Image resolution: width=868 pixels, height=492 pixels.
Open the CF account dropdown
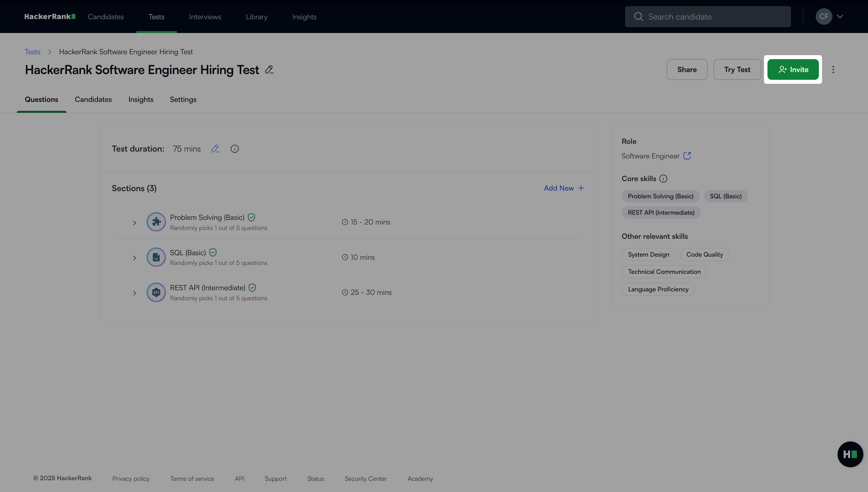(x=830, y=17)
